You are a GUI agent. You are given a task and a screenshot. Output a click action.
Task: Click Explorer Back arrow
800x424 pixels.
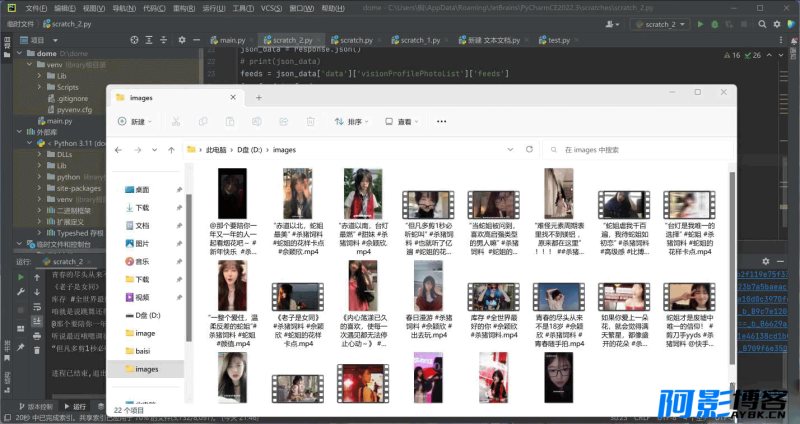coord(118,150)
